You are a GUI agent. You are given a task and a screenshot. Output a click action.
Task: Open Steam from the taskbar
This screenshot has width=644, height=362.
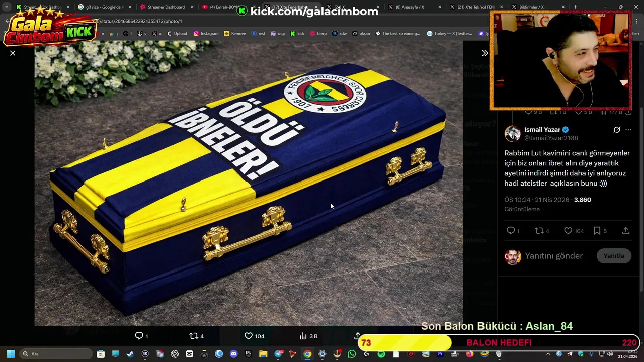coord(130,354)
